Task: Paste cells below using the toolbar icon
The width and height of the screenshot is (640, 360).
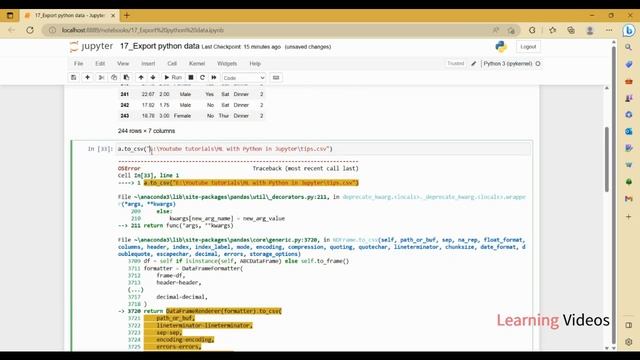Action: coord(127,78)
